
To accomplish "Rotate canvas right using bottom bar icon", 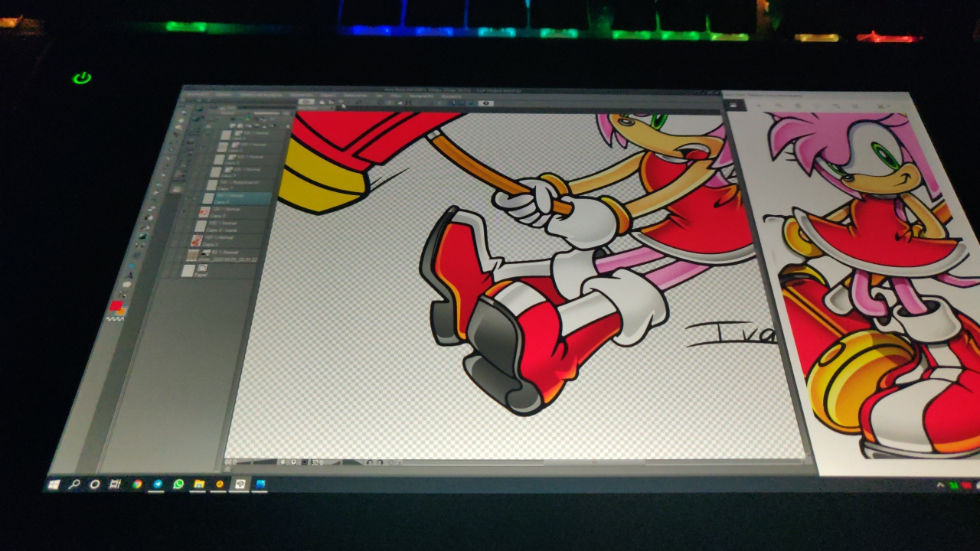I will point(379,462).
